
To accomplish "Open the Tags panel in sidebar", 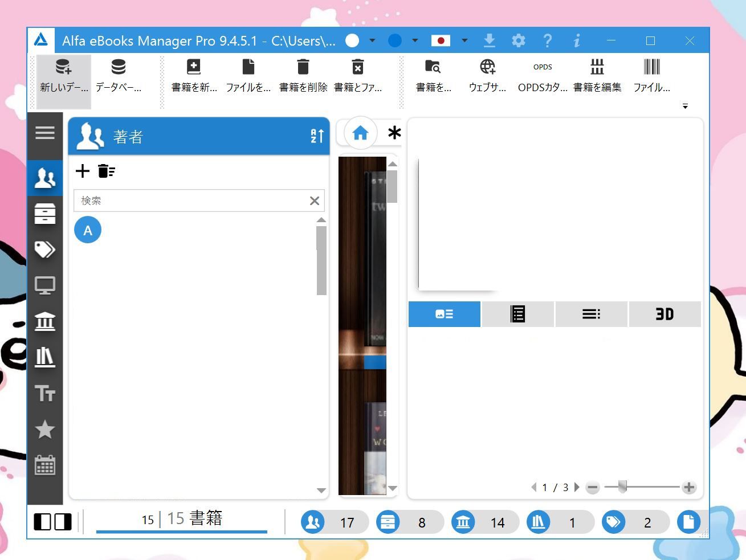I will (45, 250).
